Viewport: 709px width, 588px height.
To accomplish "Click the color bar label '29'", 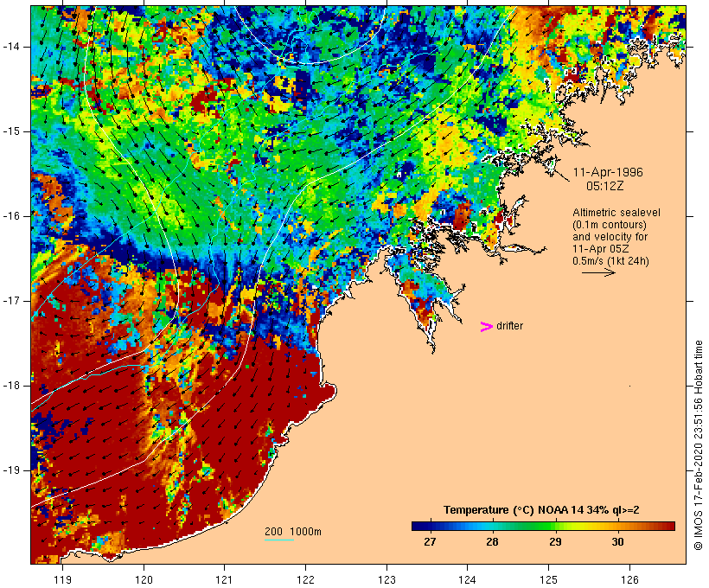I will (555, 541).
